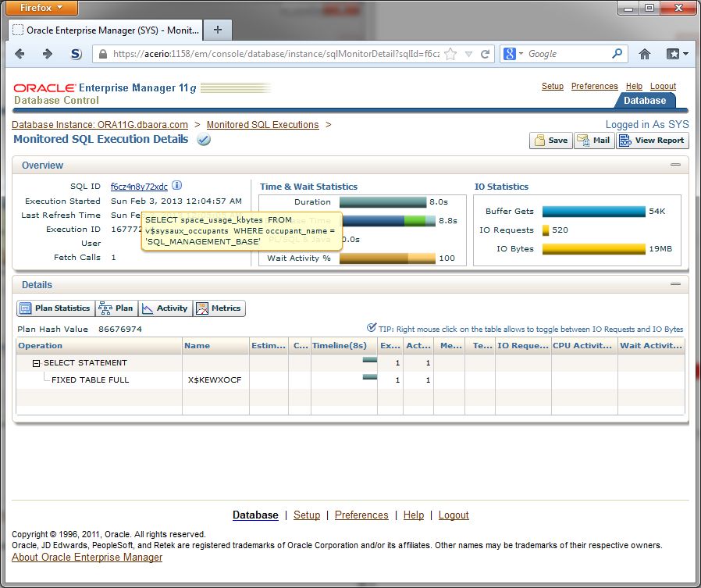Viewport: 701px width, 588px height.
Task: Select the Database tab
Action: pos(644,101)
